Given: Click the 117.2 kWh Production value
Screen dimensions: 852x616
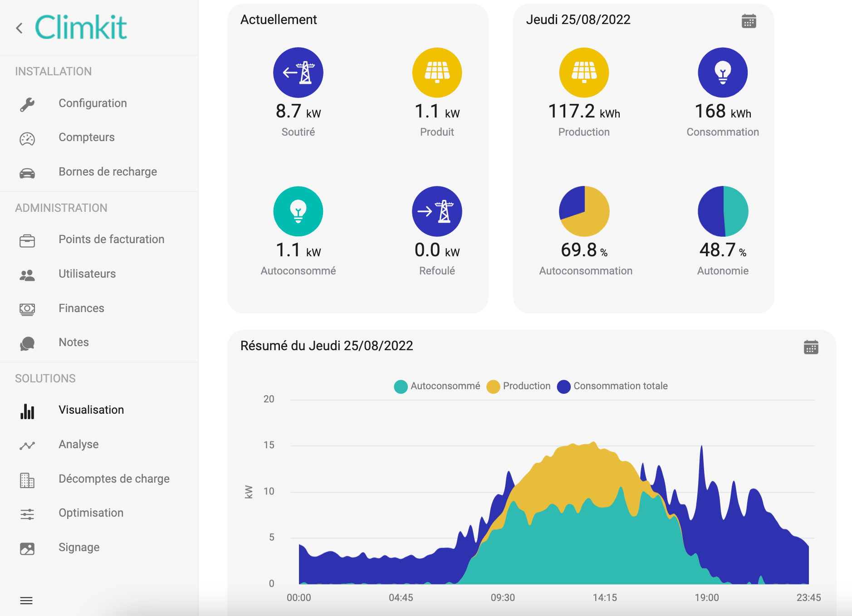Looking at the screenshot, I should (584, 112).
